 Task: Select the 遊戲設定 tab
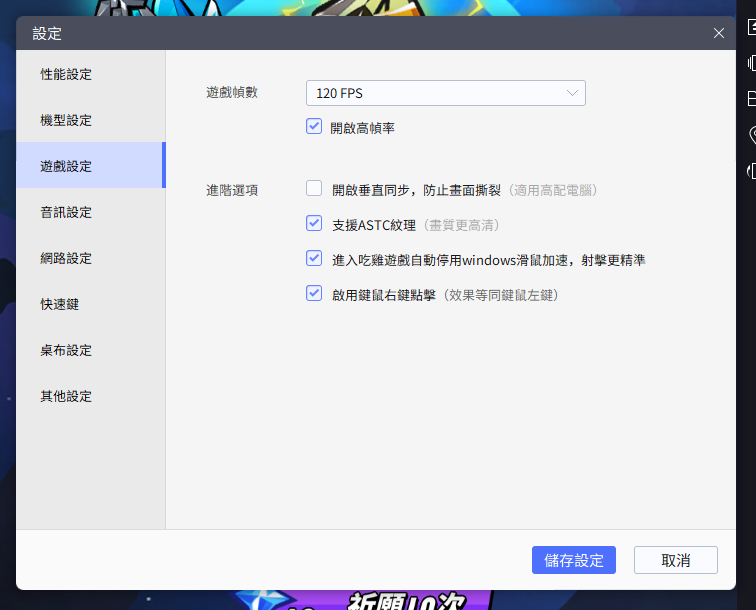coord(91,166)
